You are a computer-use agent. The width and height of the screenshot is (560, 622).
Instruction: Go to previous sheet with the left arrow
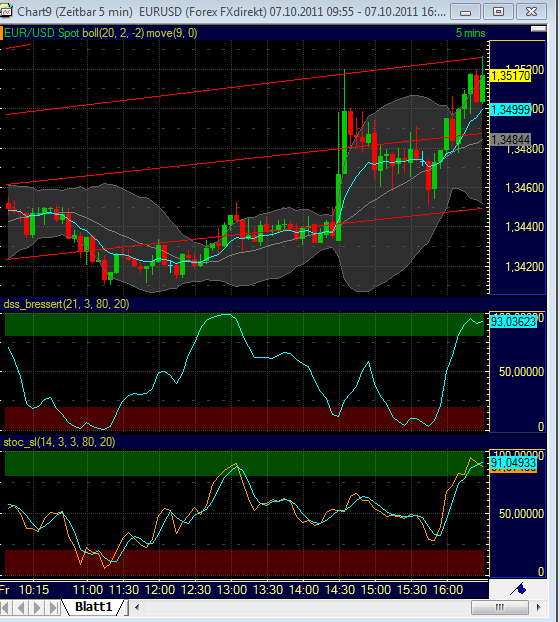pos(21,607)
